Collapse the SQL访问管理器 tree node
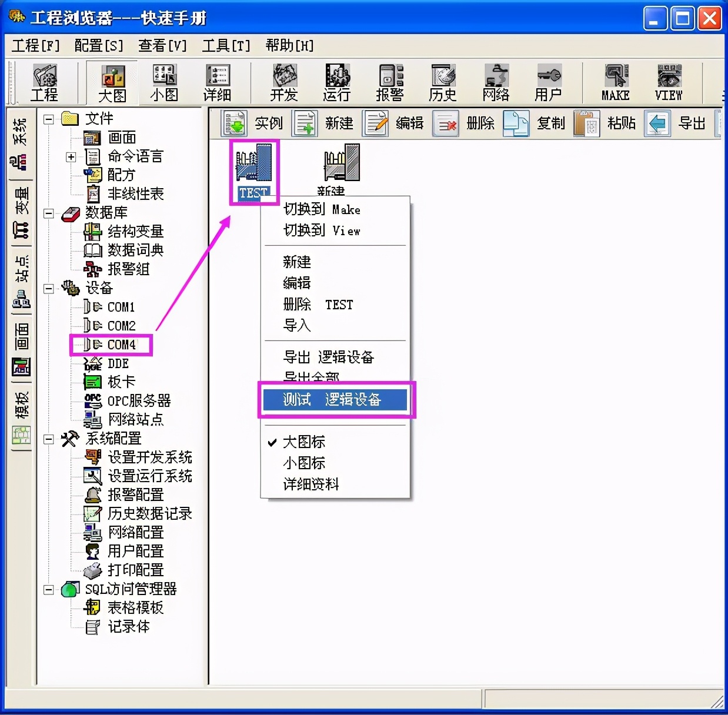728x715 pixels. point(50,589)
